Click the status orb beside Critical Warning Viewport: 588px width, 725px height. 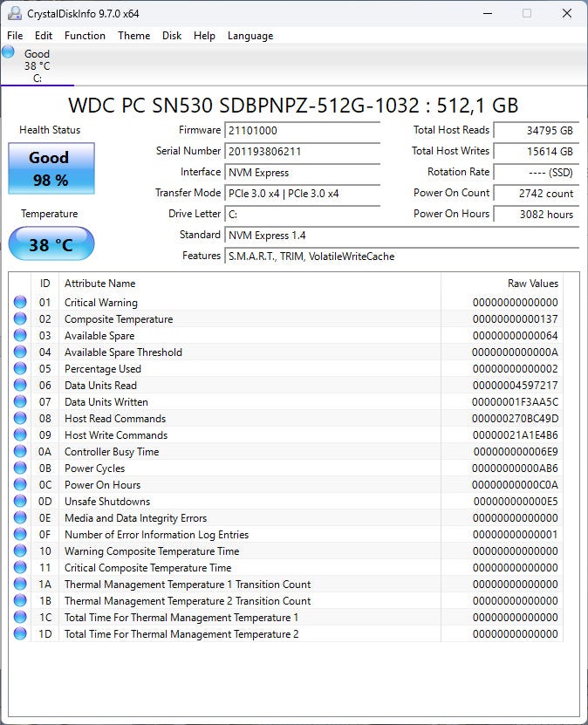[x=20, y=303]
